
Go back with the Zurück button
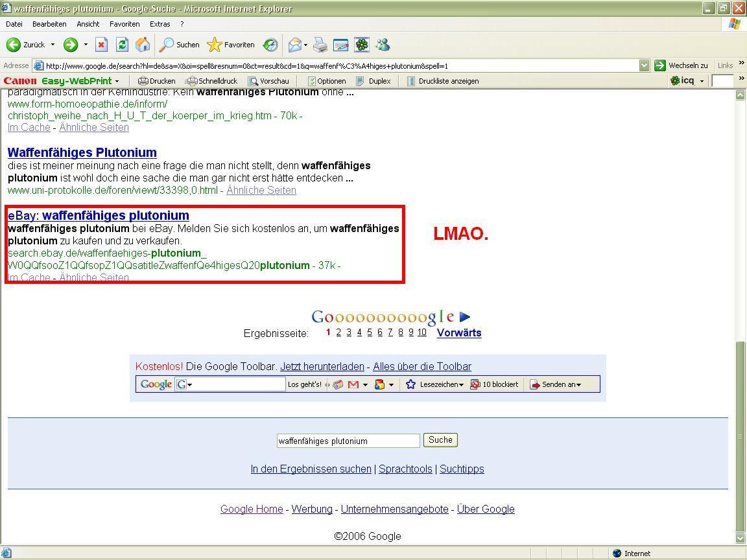26,45
